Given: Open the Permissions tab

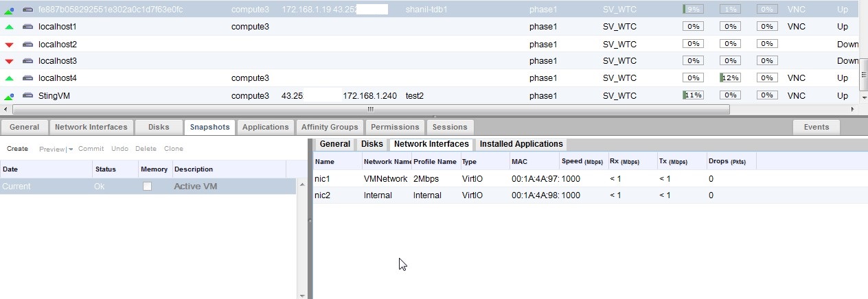Looking at the screenshot, I should (x=394, y=127).
